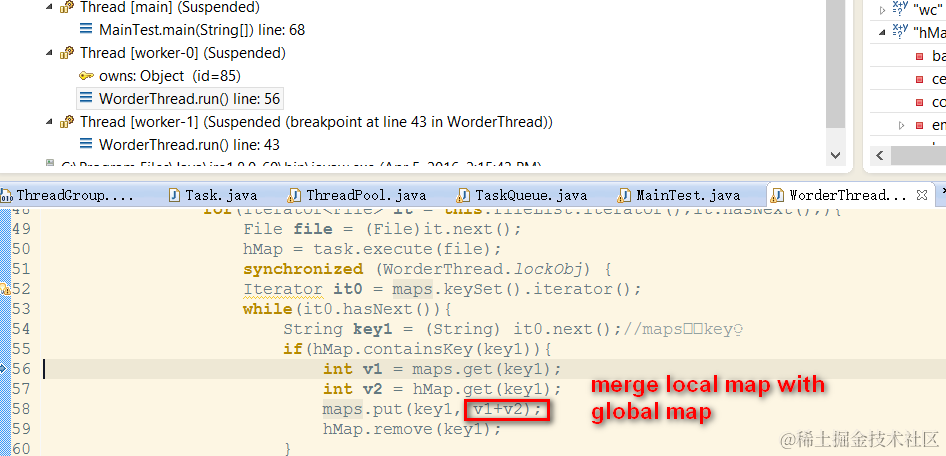Click the WorderThread tab file icon
The height and width of the screenshot is (456, 946).
[778, 195]
